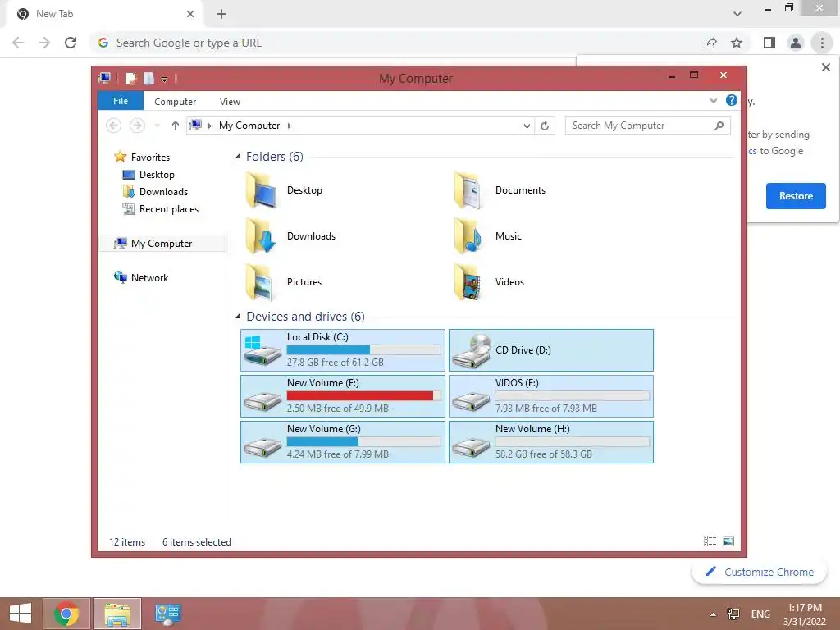The height and width of the screenshot is (630, 840).
Task: Expand the address bar history dropdown
Action: click(527, 126)
